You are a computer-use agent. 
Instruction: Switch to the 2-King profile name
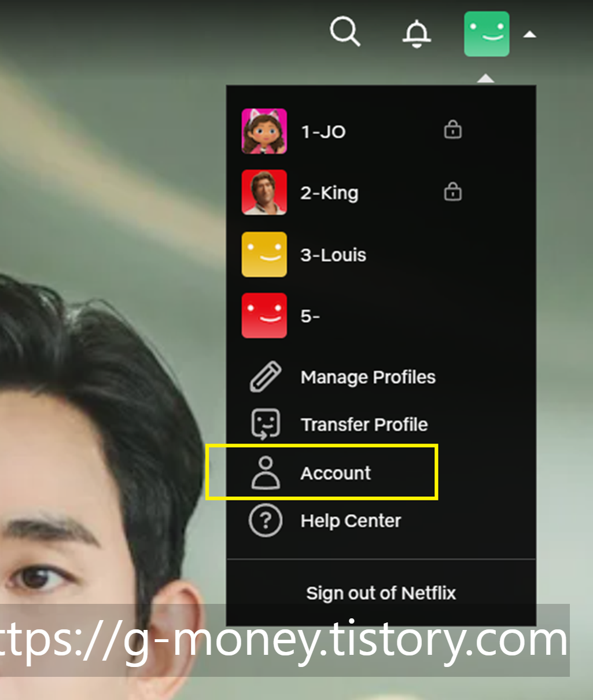point(330,193)
